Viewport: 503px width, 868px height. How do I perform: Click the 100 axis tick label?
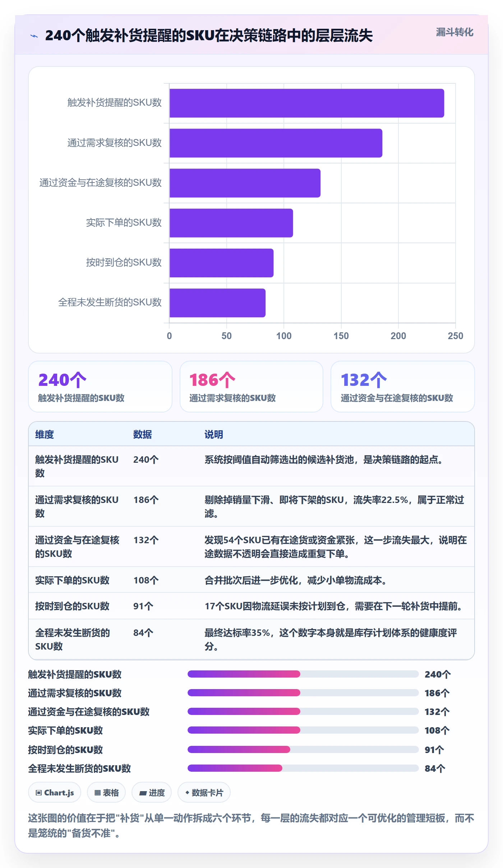coord(284,336)
